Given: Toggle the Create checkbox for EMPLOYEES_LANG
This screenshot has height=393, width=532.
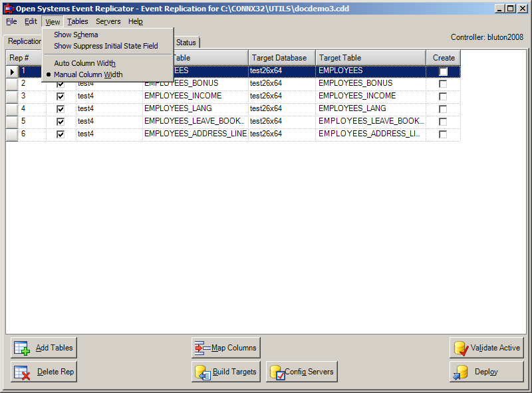Looking at the screenshot, I should [x=442, y=108].
